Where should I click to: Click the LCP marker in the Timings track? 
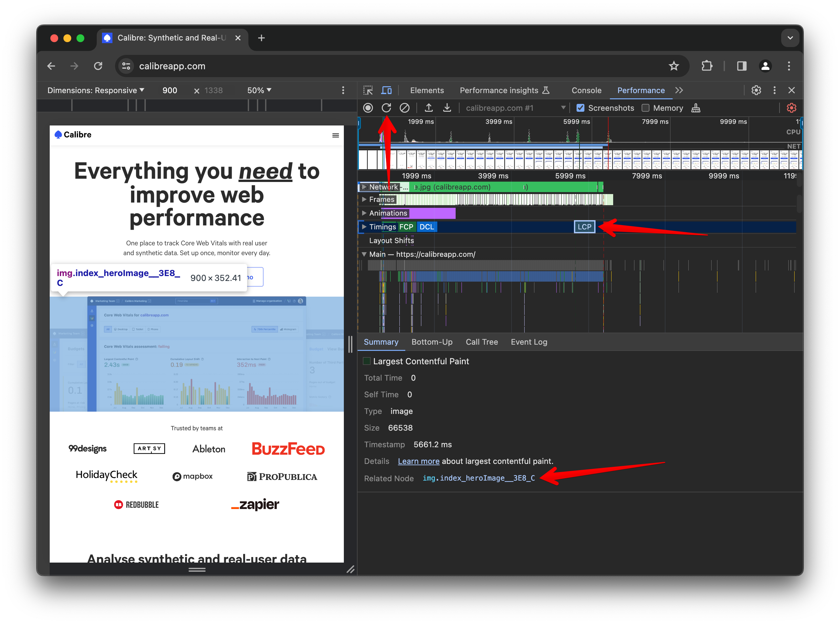pyautogui.click(x=584, y=227)
